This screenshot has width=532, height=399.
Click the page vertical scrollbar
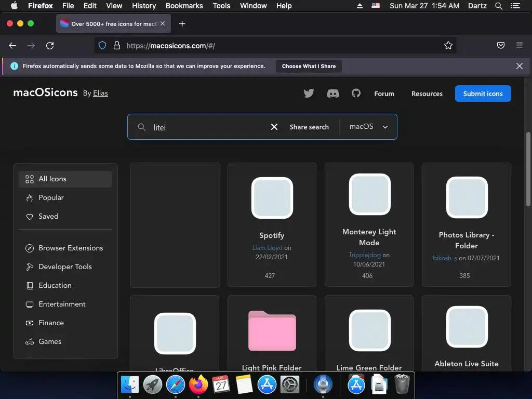pyautogui.click(x=528, y=169)
